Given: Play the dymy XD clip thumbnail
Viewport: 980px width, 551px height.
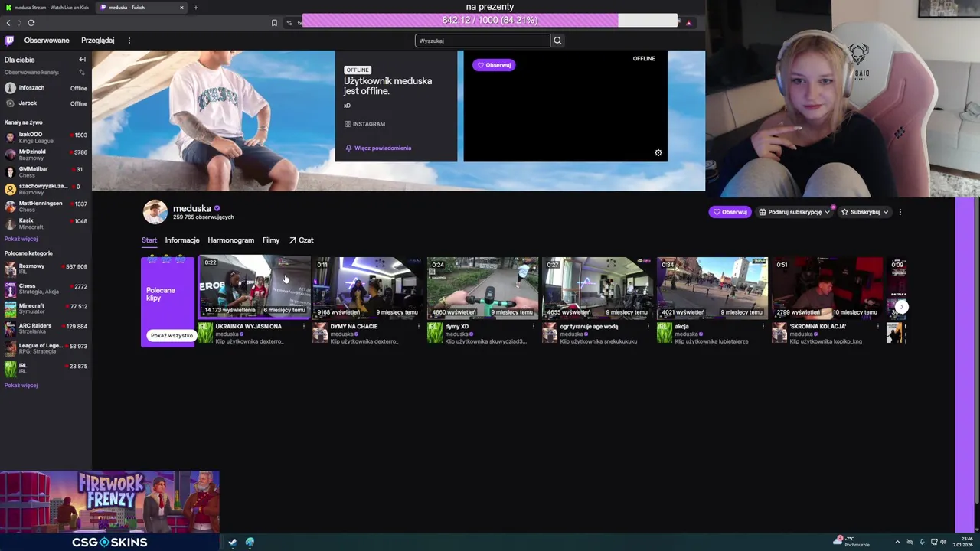Looking at the screenshot, I should (x=482, y=287).
